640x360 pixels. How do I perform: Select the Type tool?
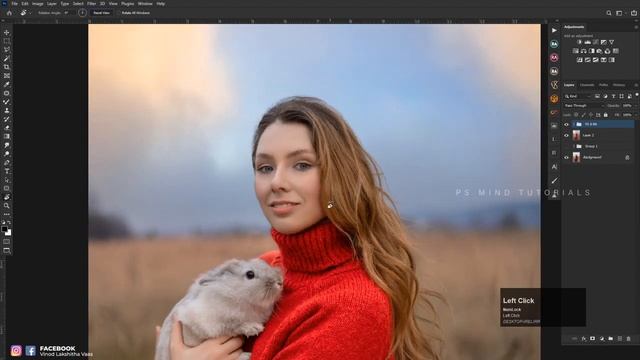click(x=7, y=171)
